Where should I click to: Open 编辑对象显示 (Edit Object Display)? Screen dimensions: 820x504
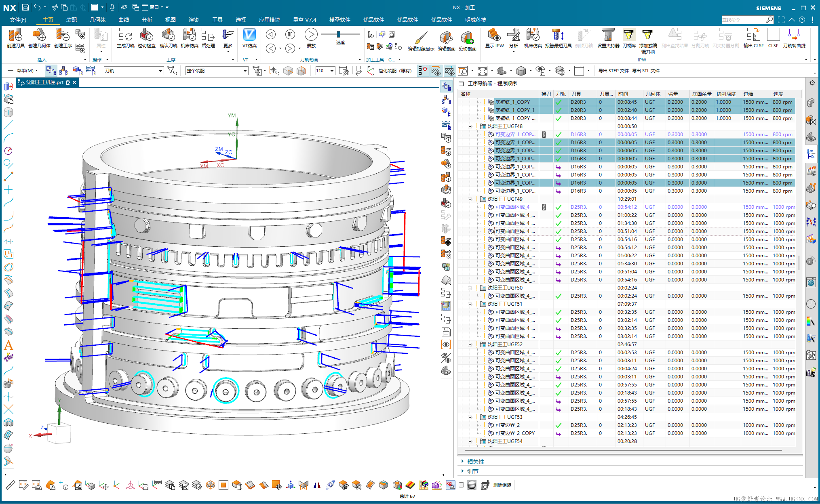pyautogui.click(x=421, y=41)
